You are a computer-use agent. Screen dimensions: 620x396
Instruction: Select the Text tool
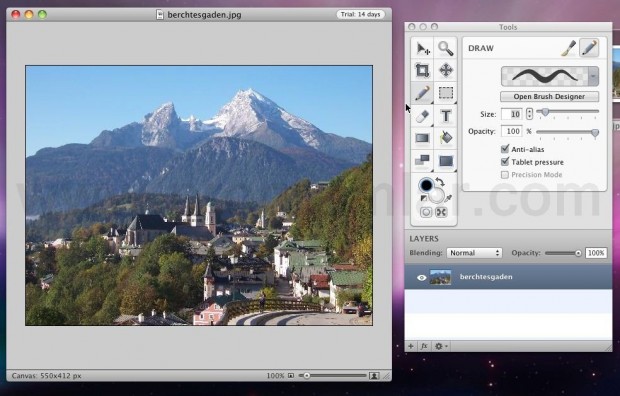446,116
